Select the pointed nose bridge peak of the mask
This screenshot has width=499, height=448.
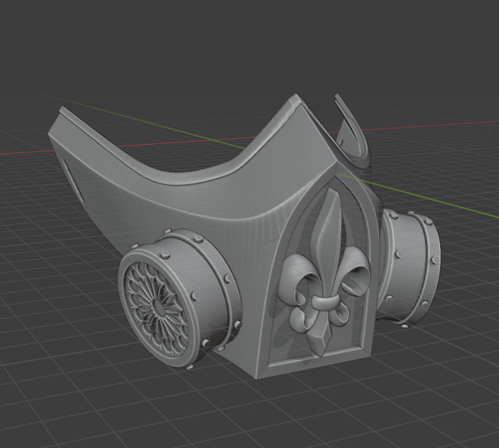click(x=296, y=97)
